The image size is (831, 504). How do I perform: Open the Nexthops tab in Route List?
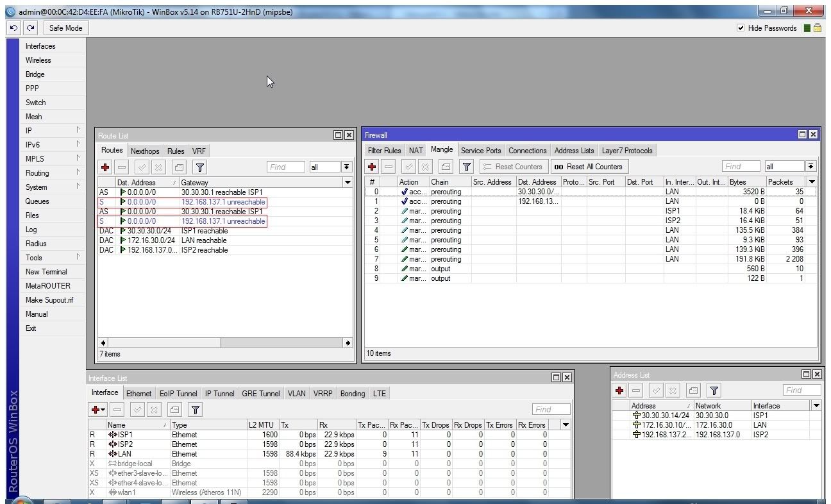[x=145, y=151]
